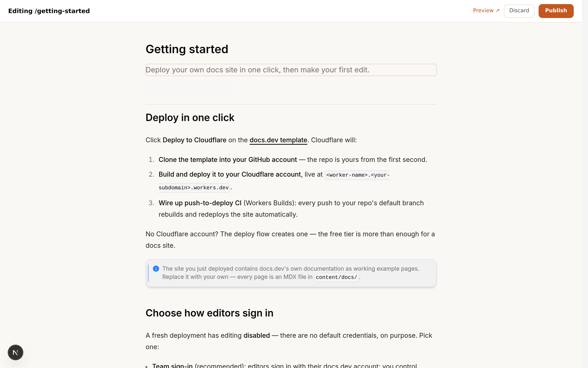Open the Next.js dev tools badge
This screenshot has width=588, height=368.
click(15, 352)
